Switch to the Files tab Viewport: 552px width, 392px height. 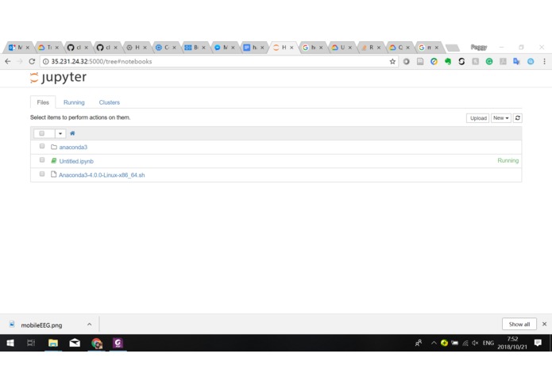[x=43, y=102]
